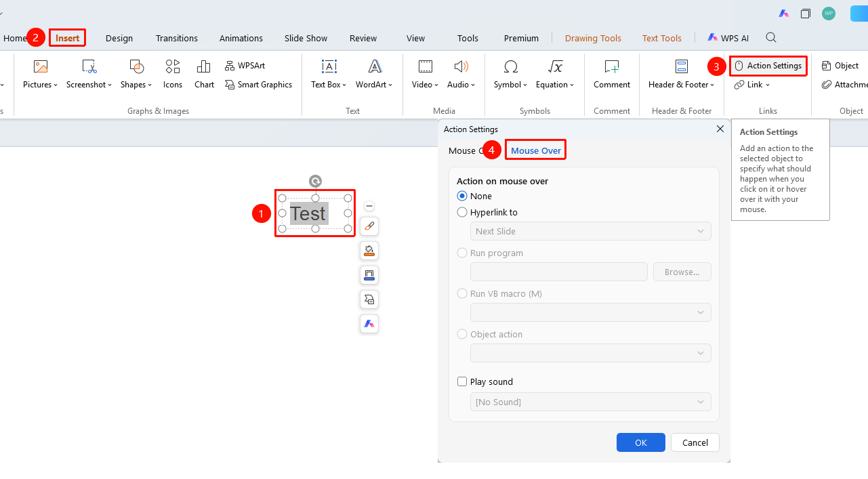Insert an Equation
Screen dimensions: 868x479
(x=555, y=75)
